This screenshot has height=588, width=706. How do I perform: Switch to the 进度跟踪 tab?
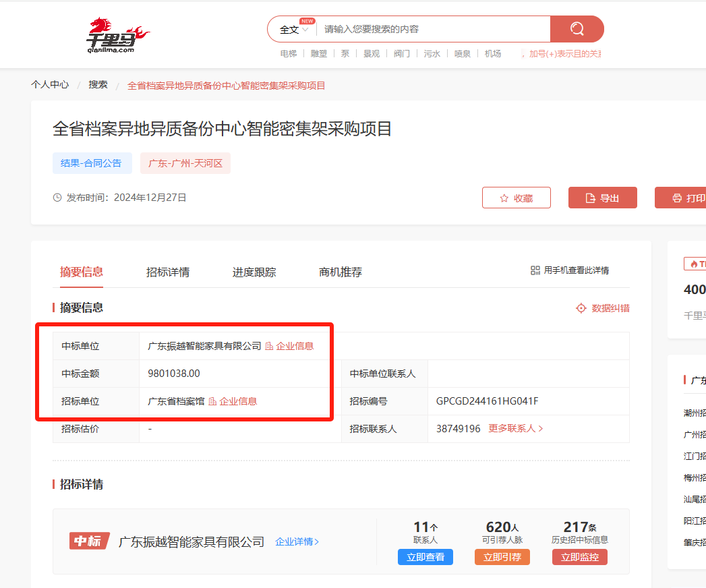(254, 272)
